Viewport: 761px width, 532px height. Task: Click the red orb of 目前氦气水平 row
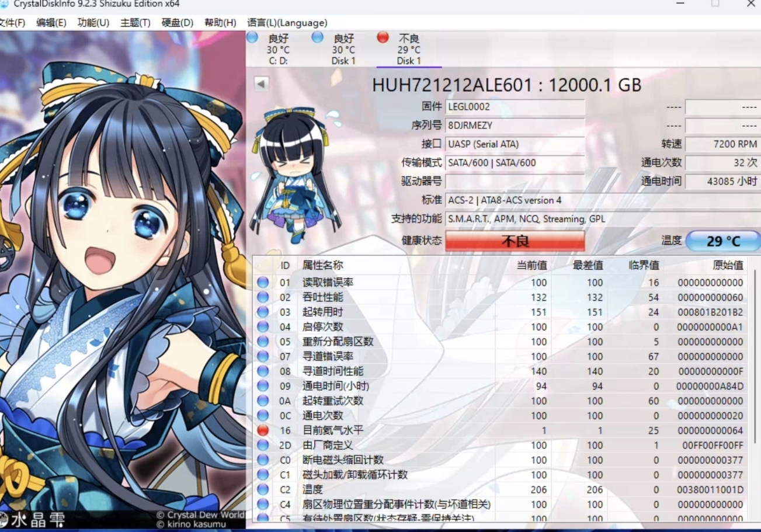click(x=263, y=430)
